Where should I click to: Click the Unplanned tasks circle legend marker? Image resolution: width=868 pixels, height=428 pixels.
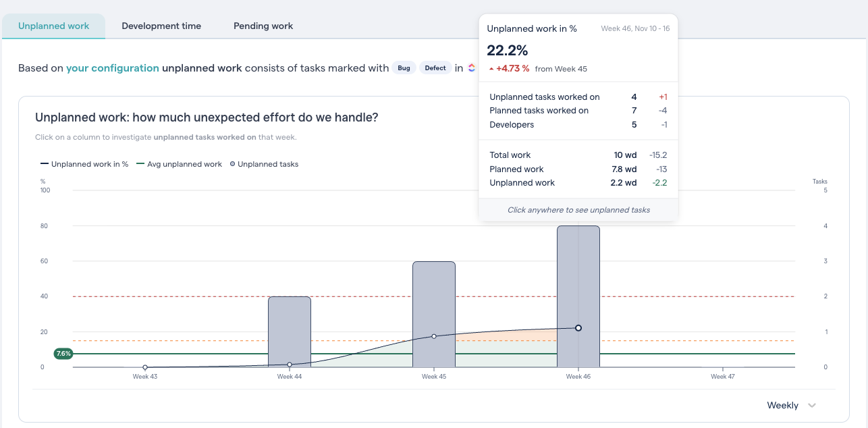point(232,163)
